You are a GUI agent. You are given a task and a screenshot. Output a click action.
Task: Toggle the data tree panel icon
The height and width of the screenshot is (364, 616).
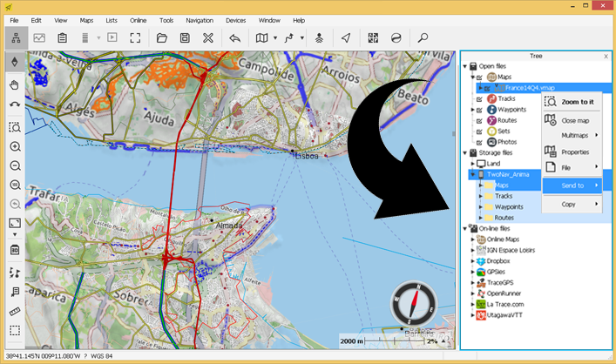tap(16, 38)
